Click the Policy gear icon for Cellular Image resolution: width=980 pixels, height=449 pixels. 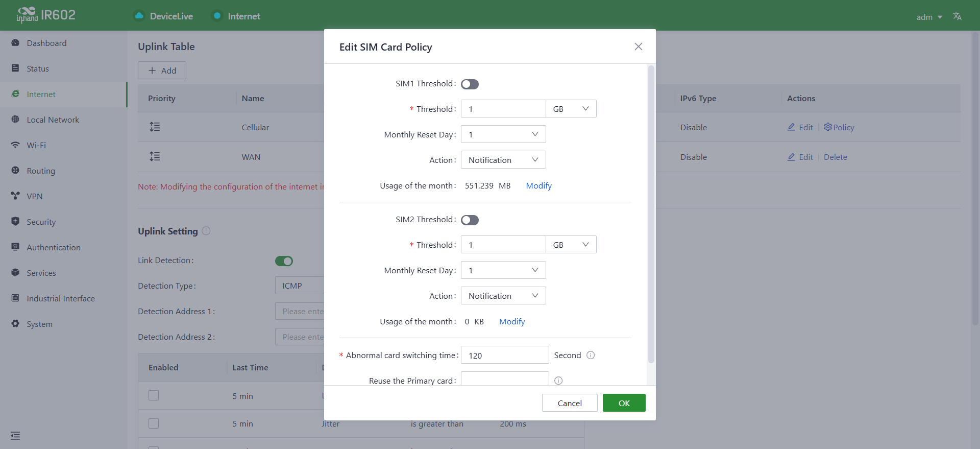coord(828,127)
